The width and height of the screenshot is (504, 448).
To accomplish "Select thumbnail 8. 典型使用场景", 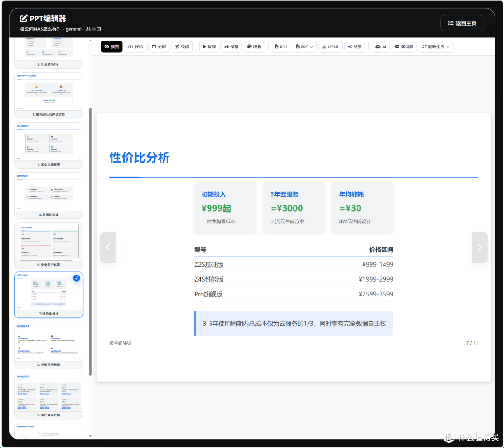I will (49, 345).
